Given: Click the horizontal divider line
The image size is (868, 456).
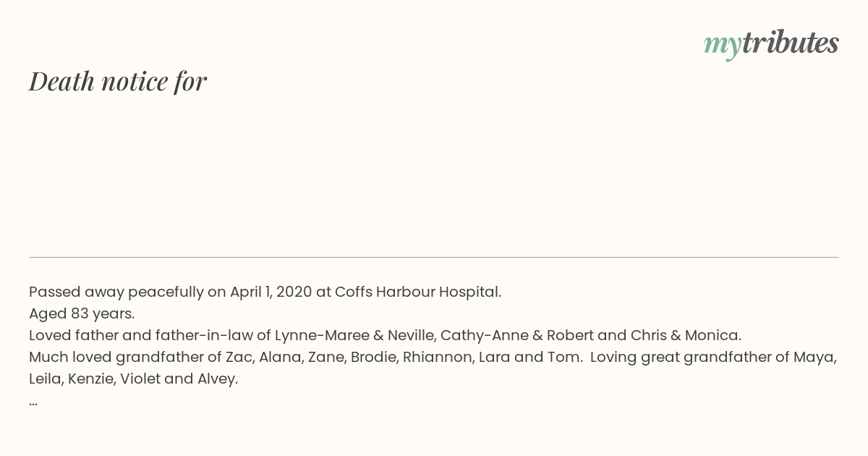Looking at the screenshot, I should pyautogui.click(x=434, y=257).
